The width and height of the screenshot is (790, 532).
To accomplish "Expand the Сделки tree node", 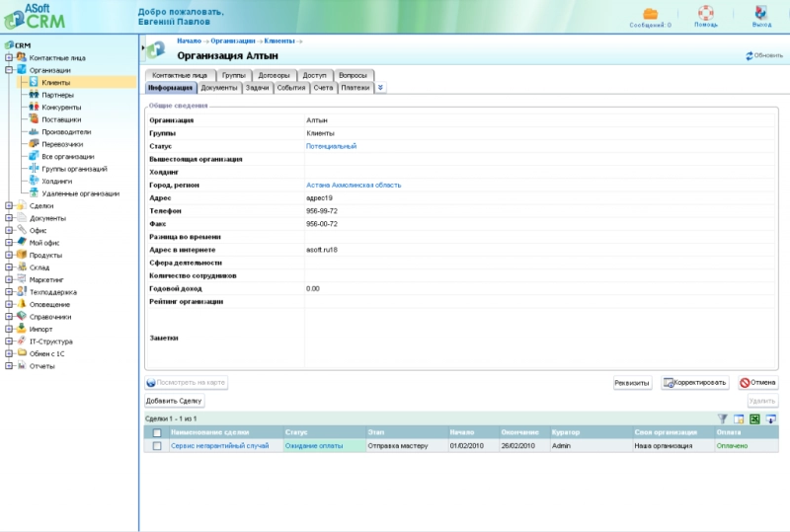I will pos(9,205).
